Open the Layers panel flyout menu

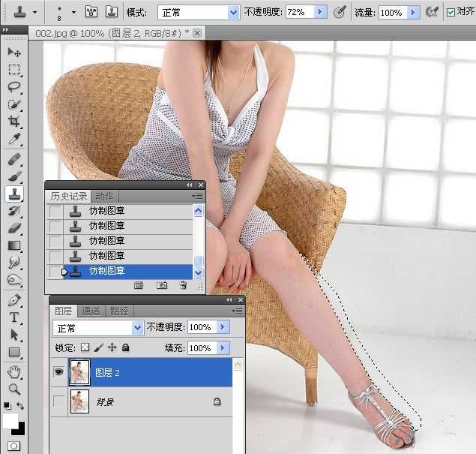point(237,311)
